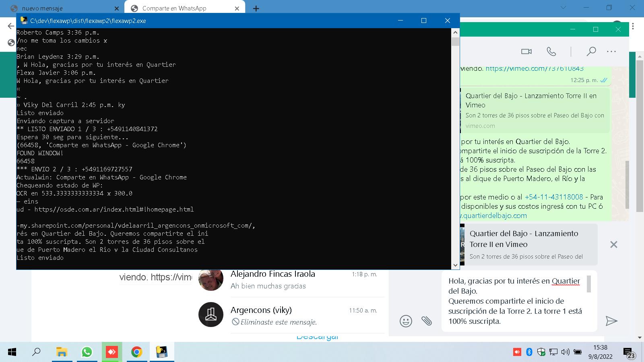Open Google Chrome from the taskbar
This screenshot has width=644, height=362.
(136, 352)
